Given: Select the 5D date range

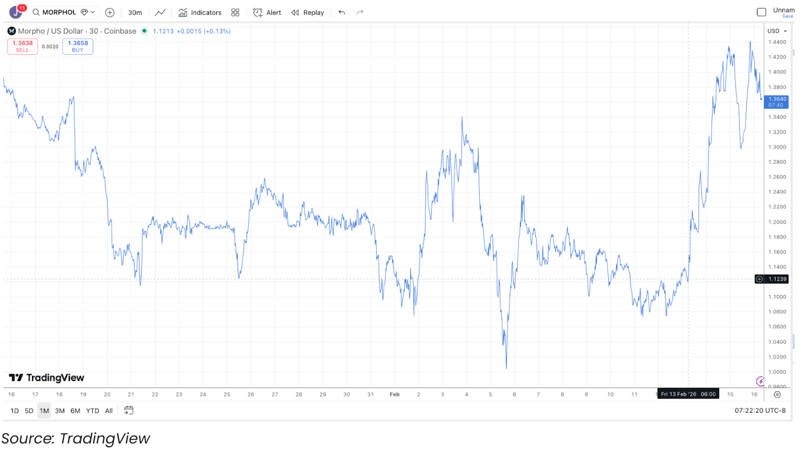Looking at the screenshot, I should tap(29, 411).
